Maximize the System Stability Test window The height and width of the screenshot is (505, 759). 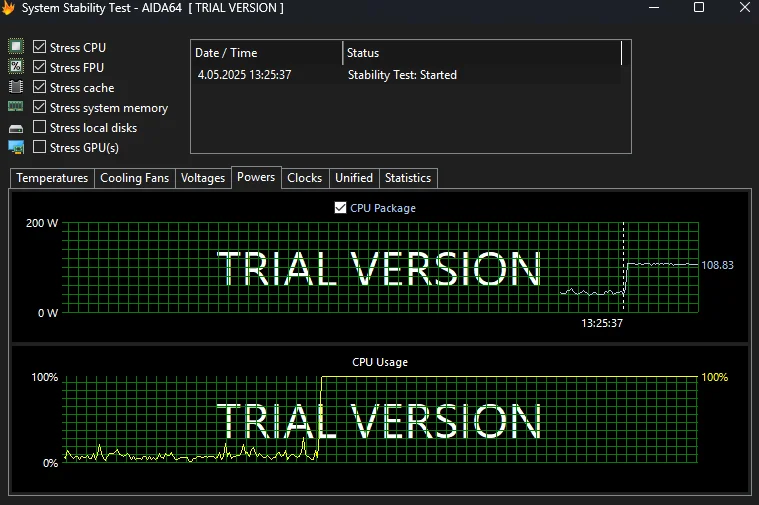[x=699, y=7]
